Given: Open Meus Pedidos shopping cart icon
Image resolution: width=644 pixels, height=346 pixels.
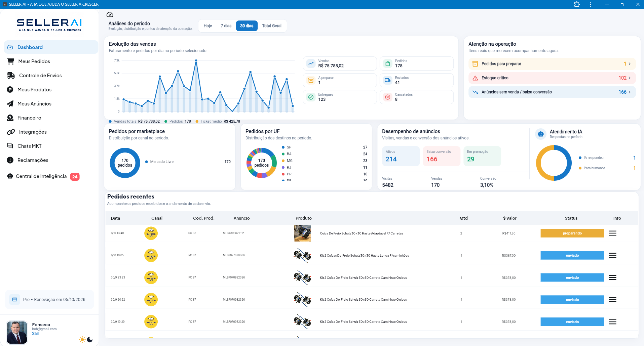Looking at the screenshot, I should (x=11, y=61).
